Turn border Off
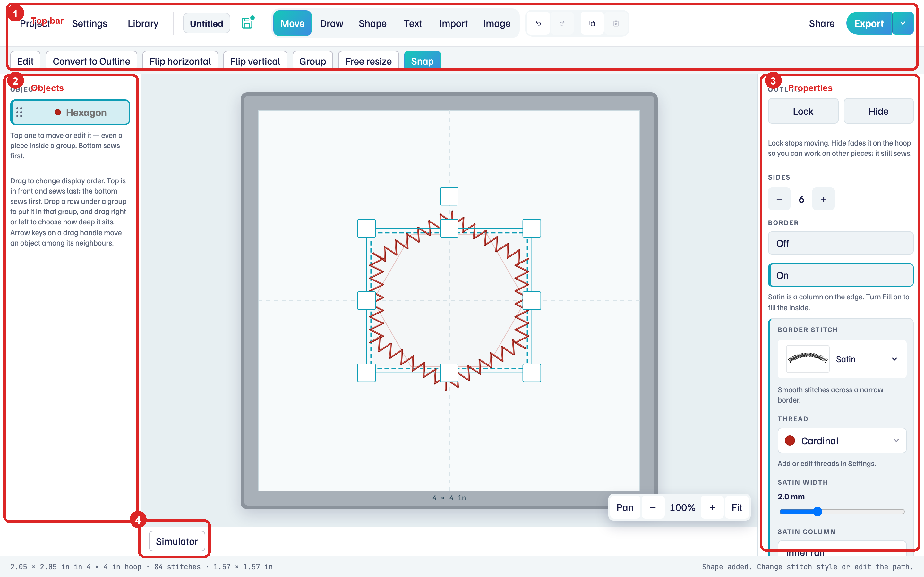Image resolution: width=924 pixels, height=577 pixels. point(841,243)
